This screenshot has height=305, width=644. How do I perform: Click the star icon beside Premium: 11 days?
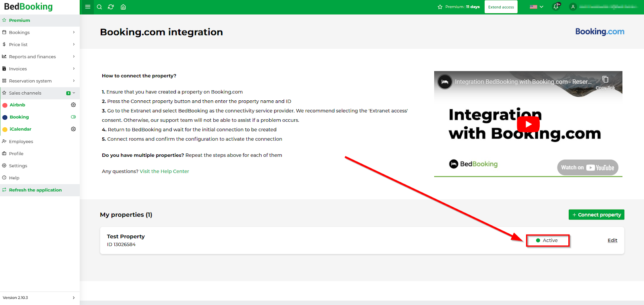(x=440, y=7)
